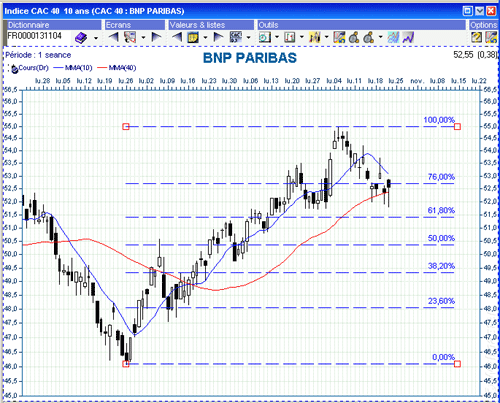Screen dimensions: 500x403
Task: Click the lu.04 date label on time axis
Action: pyautogui.click(x=334, y=81)
